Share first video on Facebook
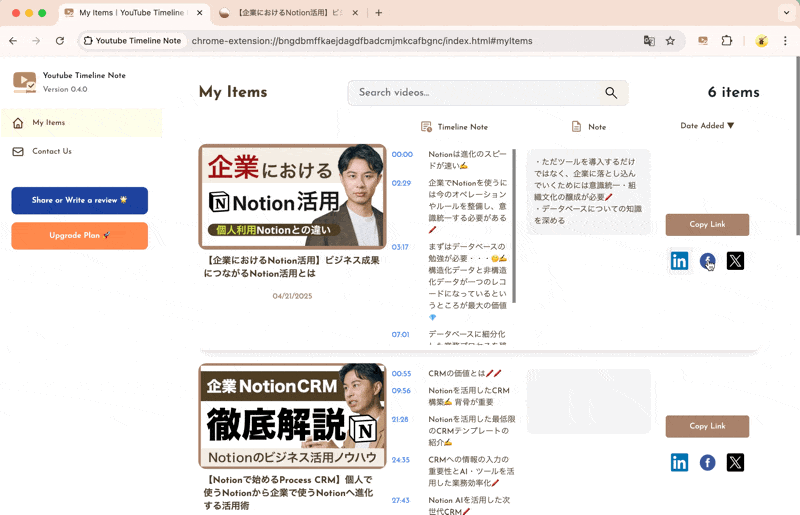 707,261
